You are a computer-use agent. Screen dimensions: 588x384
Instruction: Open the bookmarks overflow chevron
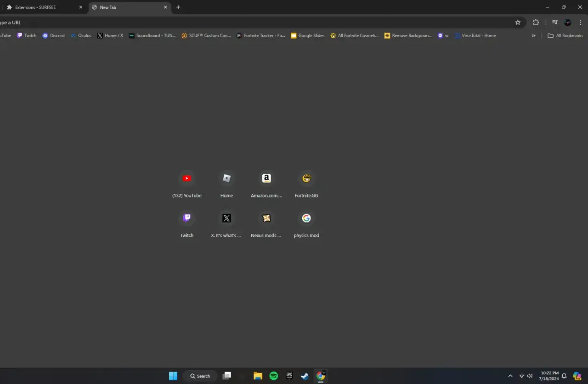pyautogui.click(x=533, y=35)
